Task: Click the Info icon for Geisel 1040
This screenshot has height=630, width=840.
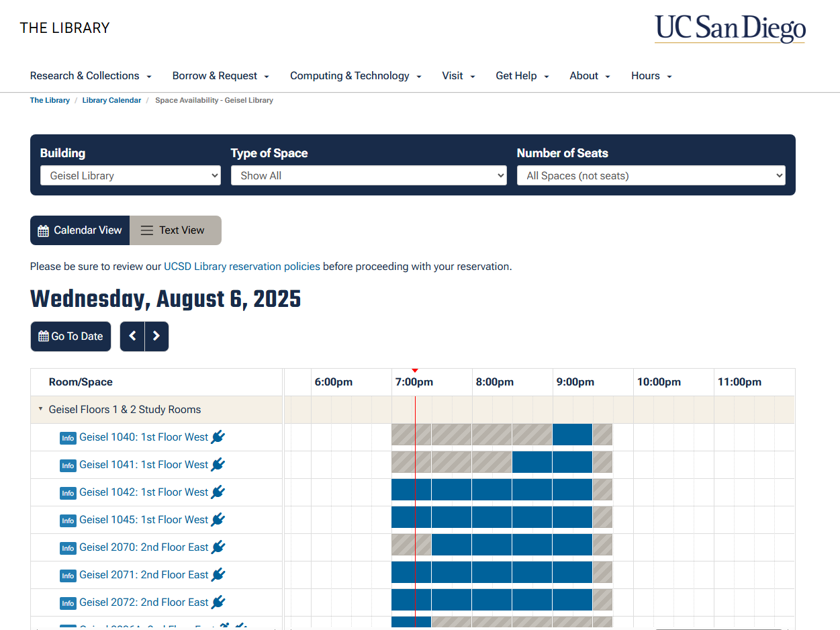Action: [68, 438]
